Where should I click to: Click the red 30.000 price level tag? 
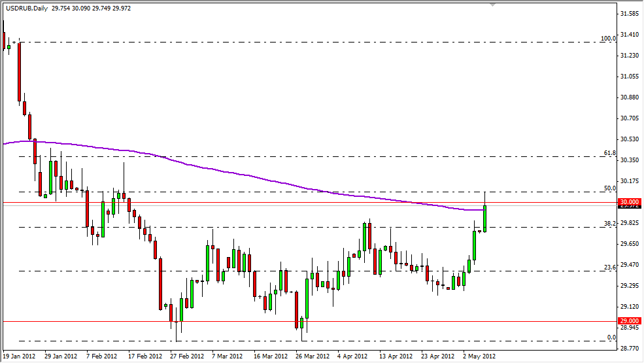630,202
